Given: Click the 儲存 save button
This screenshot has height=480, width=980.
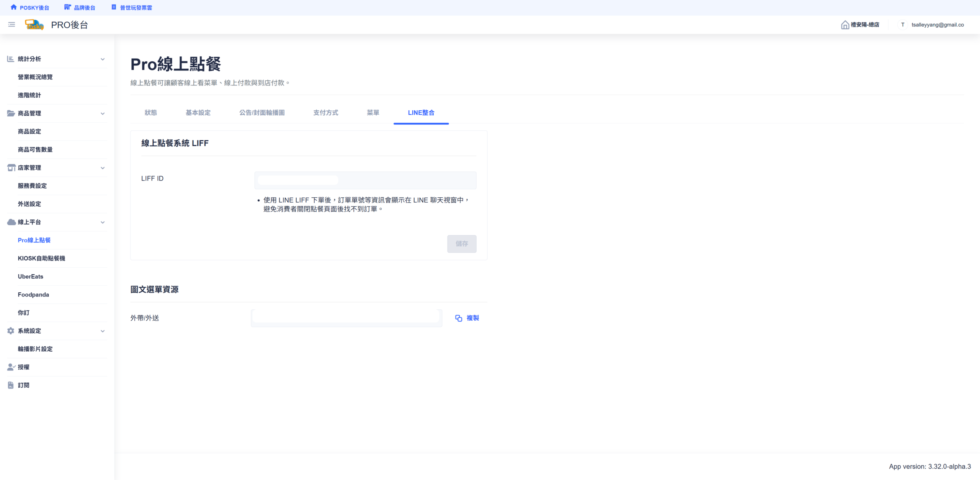Looking at the screenshot, I should coord(462,244).
